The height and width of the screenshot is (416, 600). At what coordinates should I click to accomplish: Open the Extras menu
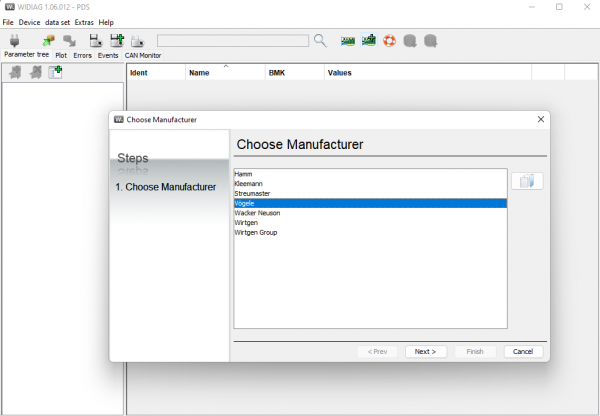coord(82,22)
